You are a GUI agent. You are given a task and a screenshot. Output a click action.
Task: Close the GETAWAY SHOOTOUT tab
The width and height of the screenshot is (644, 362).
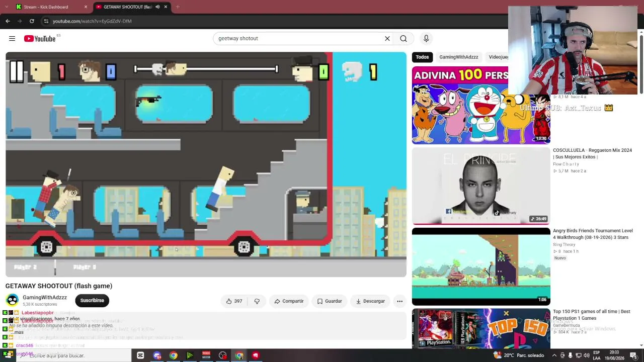tap(166, 7)
